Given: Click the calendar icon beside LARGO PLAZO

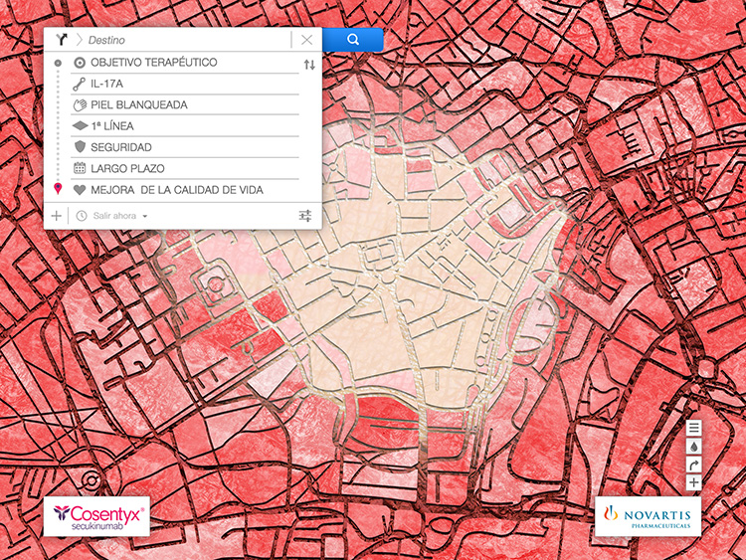Looking at the screenshot, I should coord(80,168).
